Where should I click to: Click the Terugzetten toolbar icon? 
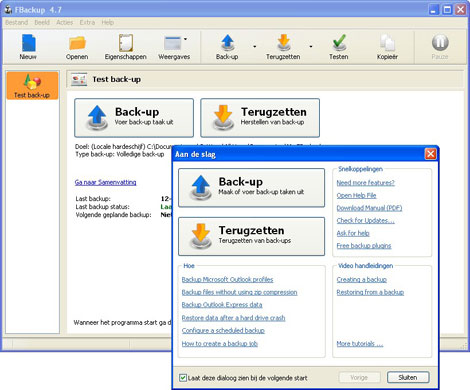283,43
